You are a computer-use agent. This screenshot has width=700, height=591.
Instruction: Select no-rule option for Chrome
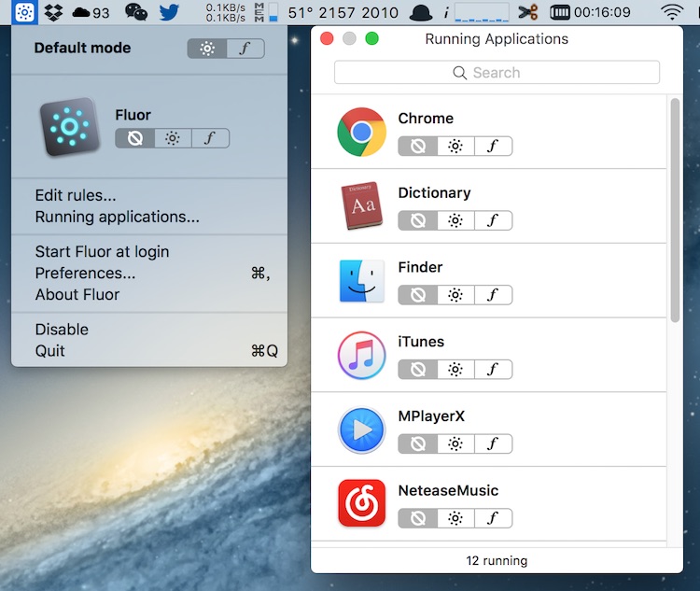(x=418, y=146)
